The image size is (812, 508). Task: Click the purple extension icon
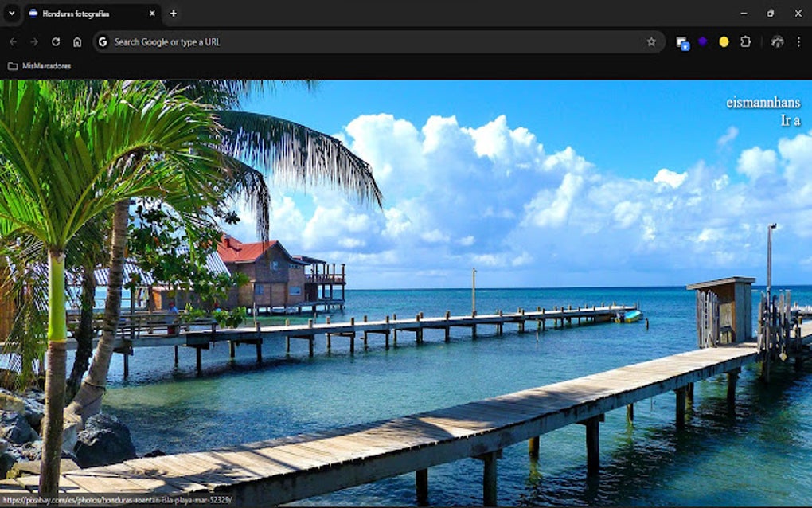(701, 41)
